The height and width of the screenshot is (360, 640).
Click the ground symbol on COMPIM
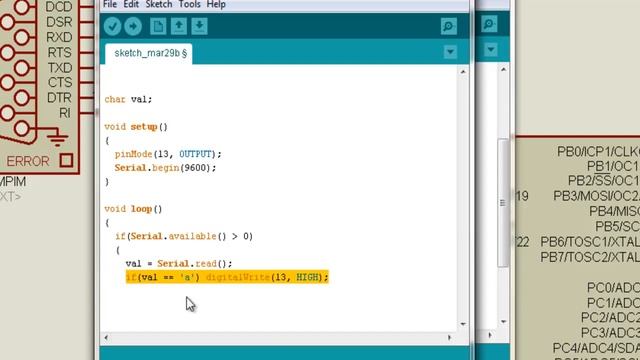tap(57, 138)
